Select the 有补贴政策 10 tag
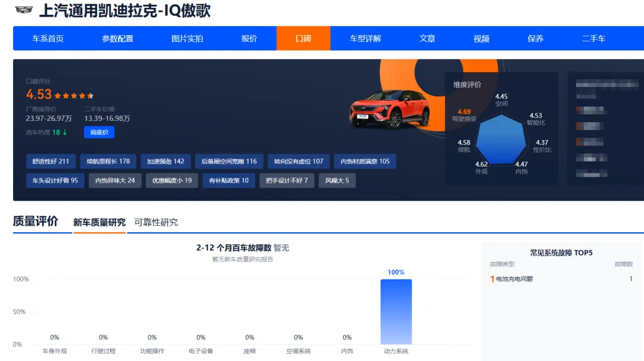The width and height of the screenshot is (644, 361). pyautogui.click(x=229, y=181)
